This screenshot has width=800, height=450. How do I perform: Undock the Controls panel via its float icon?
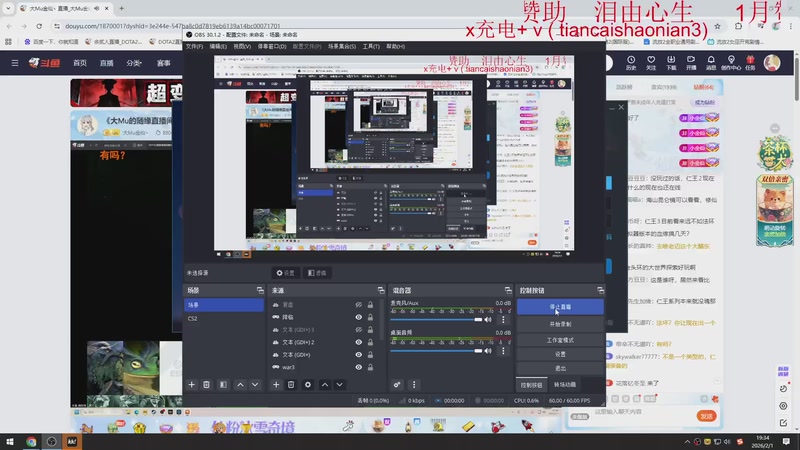coord(601,290)
